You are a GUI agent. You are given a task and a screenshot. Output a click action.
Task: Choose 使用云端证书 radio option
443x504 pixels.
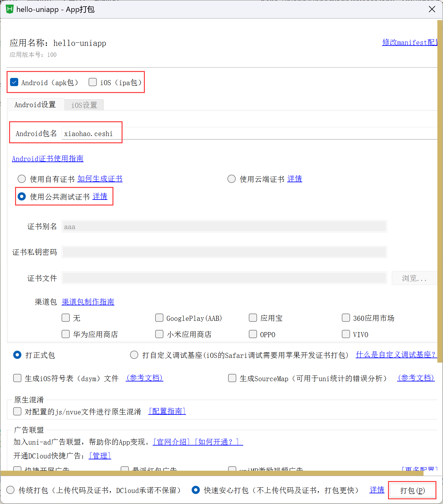[x=232, y=179]
